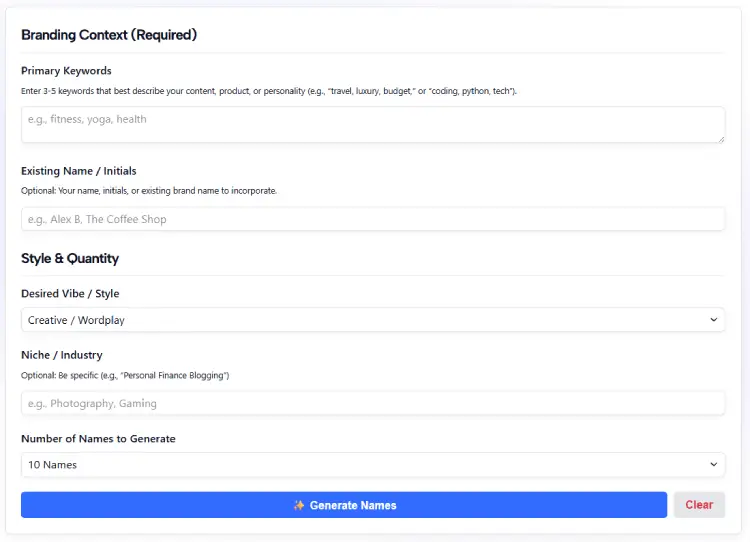Click the "Number of Names to Generate" label
The width and height of the screenshot is (750, 542).
click(x=98, y=439)
